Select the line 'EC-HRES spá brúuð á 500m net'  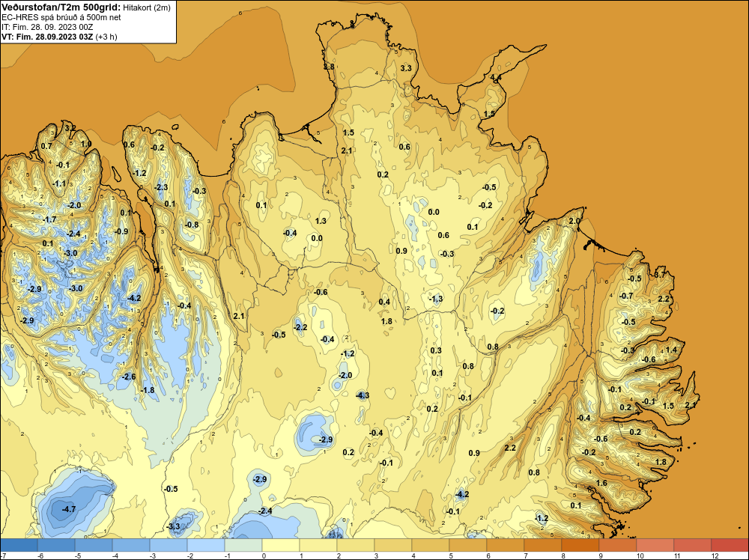(x=61, y=17)
